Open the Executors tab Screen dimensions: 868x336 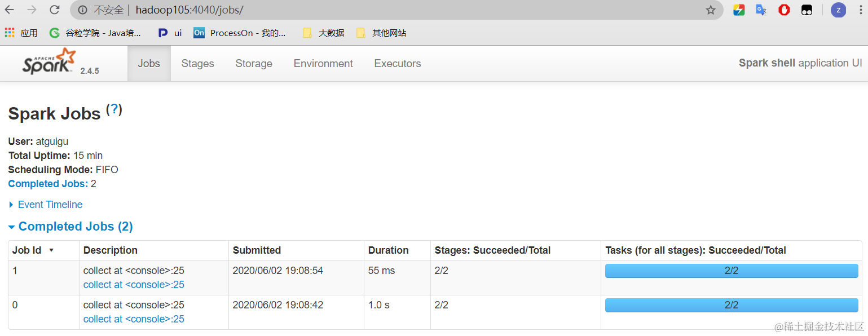click(397, 64)
